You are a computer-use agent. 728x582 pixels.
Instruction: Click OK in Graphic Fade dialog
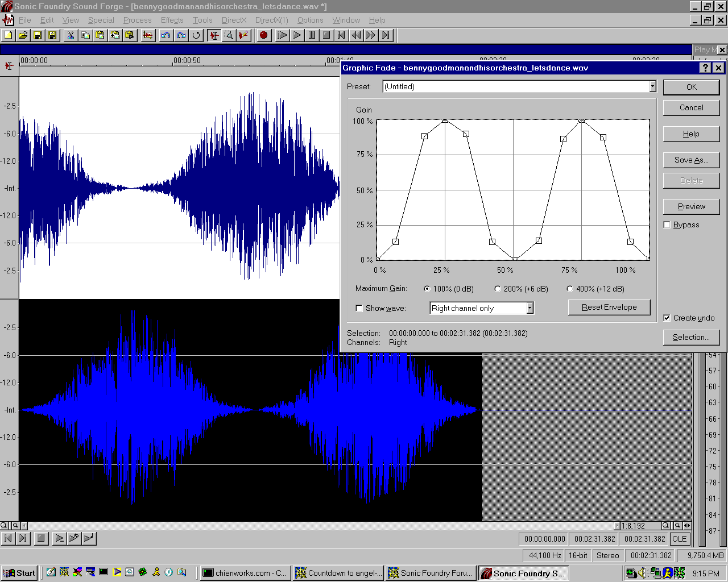click(x=692, y=87)
